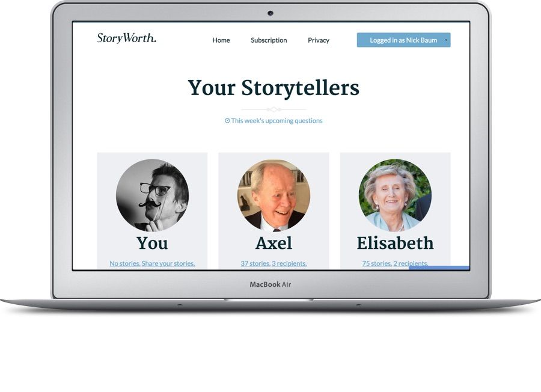Open the Home menu item
The width and height of the screenshot is (541, 392).
point(221,40)
